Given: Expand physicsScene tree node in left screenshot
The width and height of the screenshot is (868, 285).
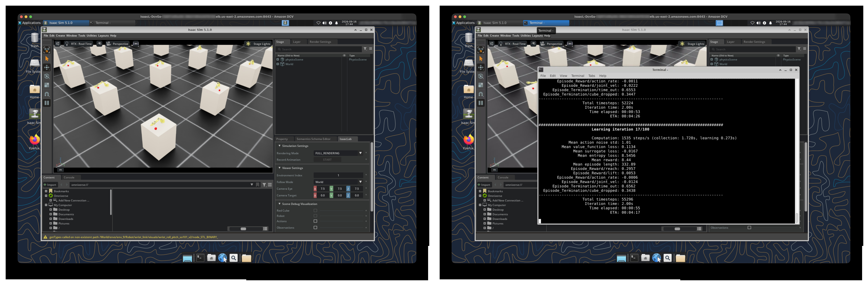Looking at the screenshot, I should (278, 60).
